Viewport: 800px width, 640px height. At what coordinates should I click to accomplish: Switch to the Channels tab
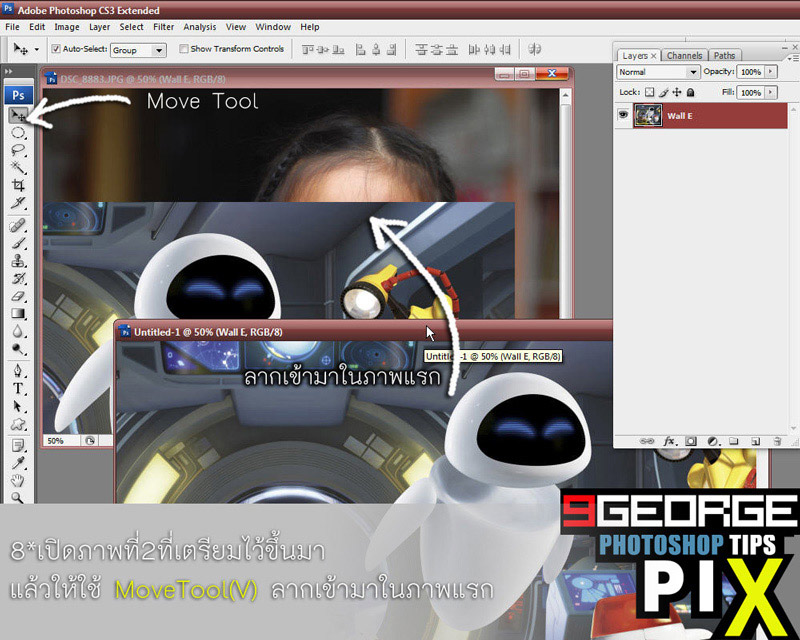[x=684, y=56]
